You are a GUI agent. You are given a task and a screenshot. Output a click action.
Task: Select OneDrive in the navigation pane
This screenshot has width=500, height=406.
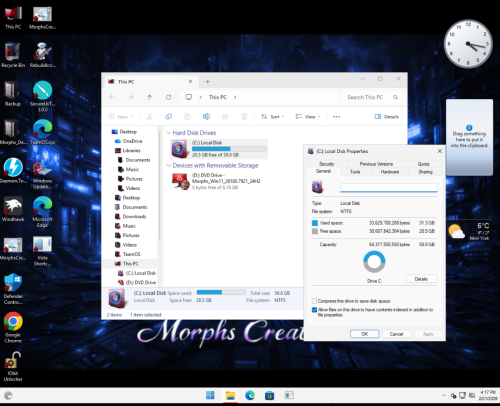pyautogui.click(x=132, y=141)
